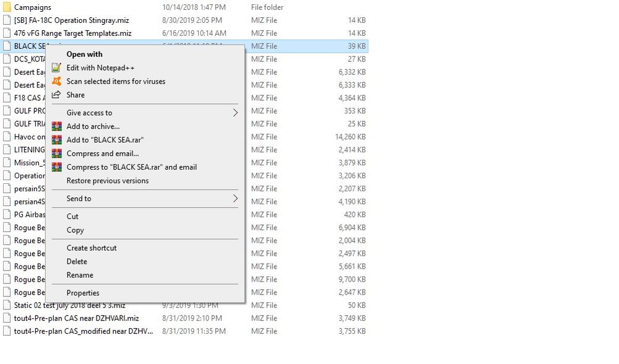This screenshot has width=619, height=364.
Task: Select Create shortcut
Action: point(91,248)
